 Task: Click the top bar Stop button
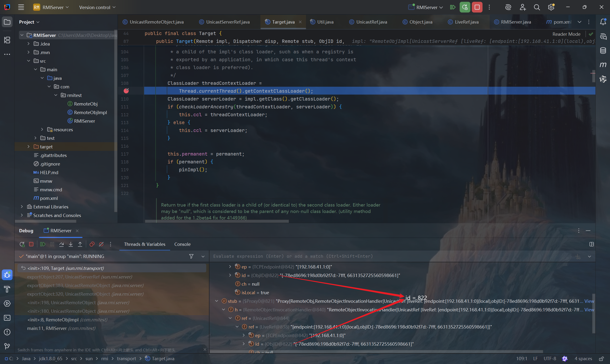click(477, 7)
